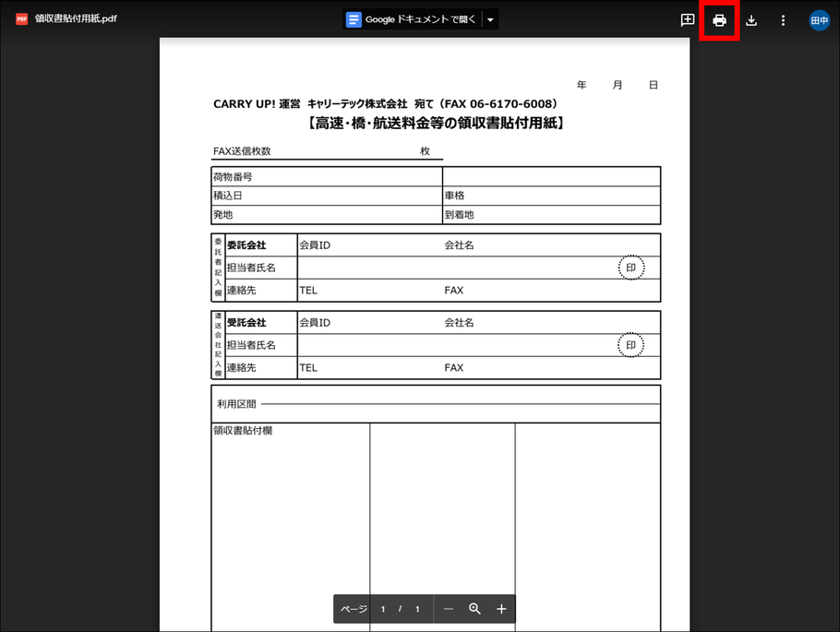Click the red PDF file icon
Image resolution: width=840 pixels, height=632 pixels.
pyautogui.click(x=21, y=19)
